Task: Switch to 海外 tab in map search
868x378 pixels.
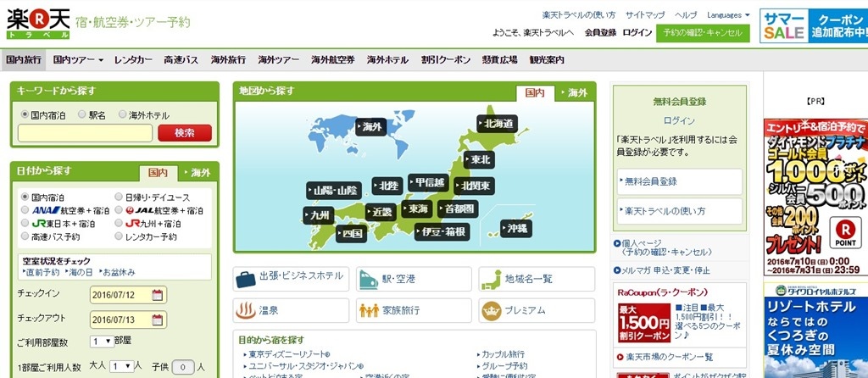Action: (x=574, y=93)
